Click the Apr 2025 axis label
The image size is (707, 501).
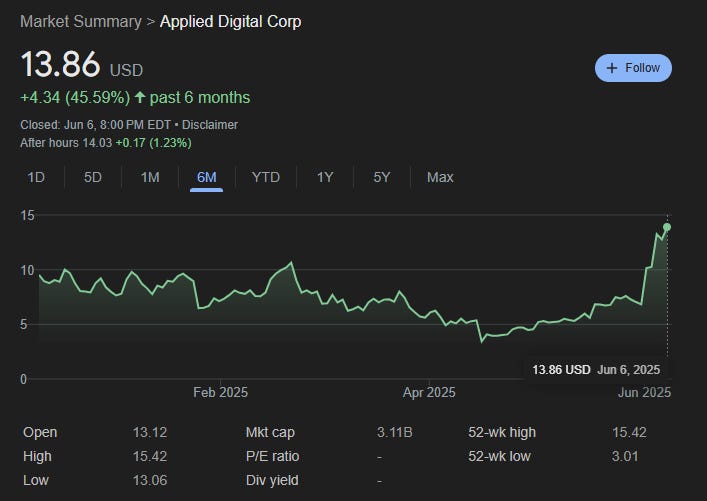(x=429, y=392)
